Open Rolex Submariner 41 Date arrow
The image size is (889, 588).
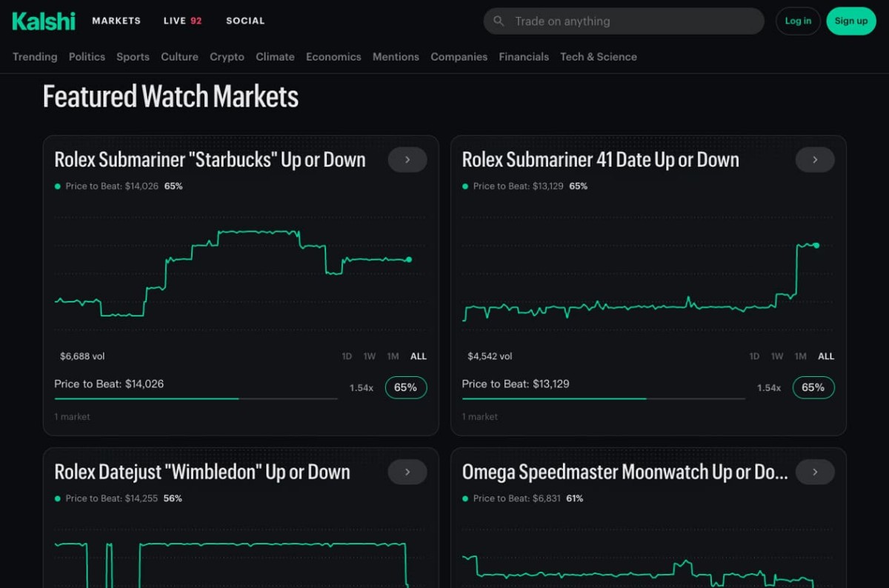pos(815,160)
